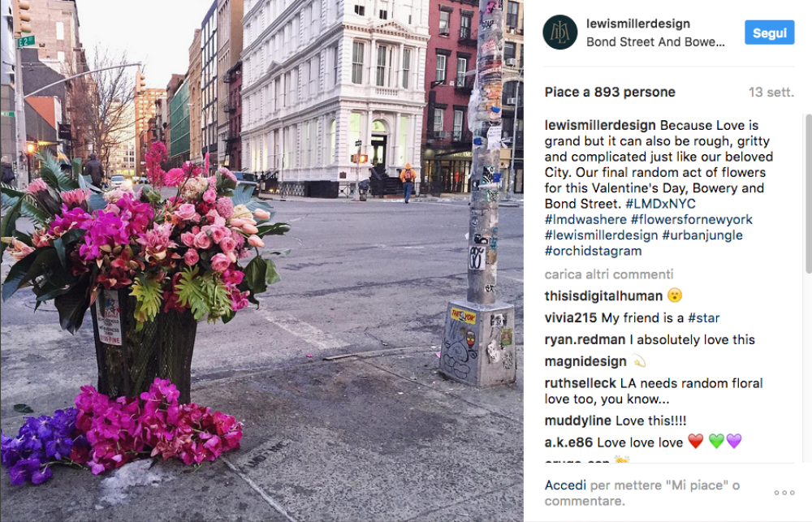Visit ryan.redman's profile

coord(585,339)
